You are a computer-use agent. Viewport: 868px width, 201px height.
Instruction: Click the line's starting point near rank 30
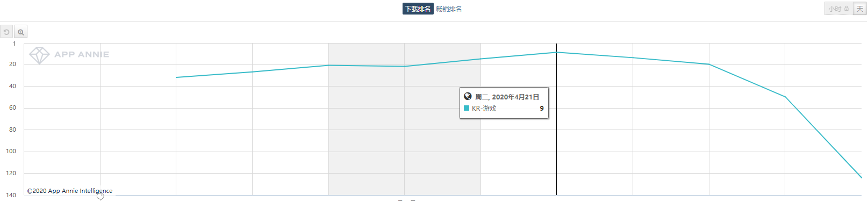(176, 77)
